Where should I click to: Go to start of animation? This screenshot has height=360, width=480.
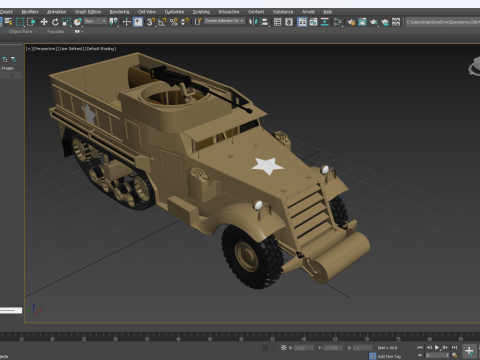(x=420, y=347)
